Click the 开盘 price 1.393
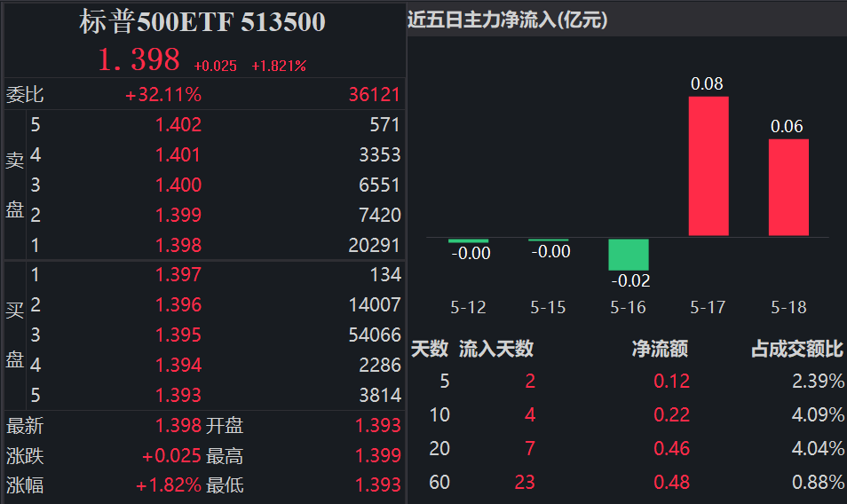This screenshot has width=847, height=504. click(378, 426)
